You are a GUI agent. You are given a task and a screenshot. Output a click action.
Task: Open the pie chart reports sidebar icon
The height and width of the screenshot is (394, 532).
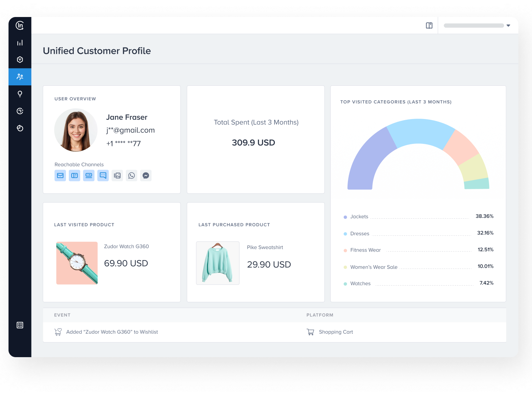(20, 128)
